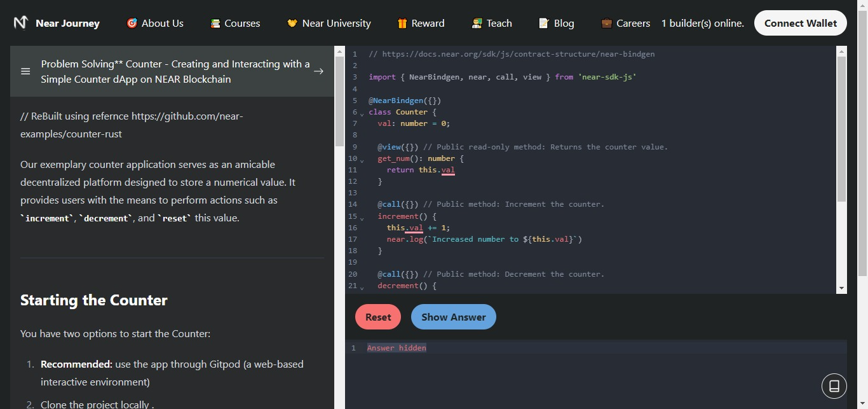Go to next lesson with arrow icon

click(319, 71)
